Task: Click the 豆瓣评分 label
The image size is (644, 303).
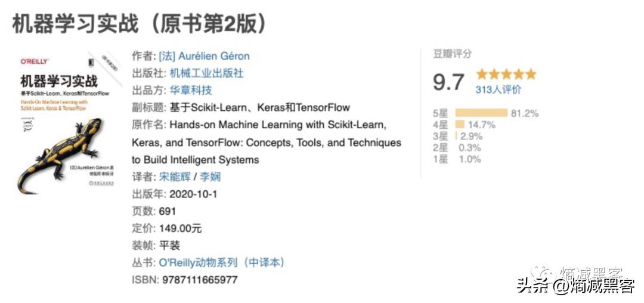Action: [x=452, y=54]
